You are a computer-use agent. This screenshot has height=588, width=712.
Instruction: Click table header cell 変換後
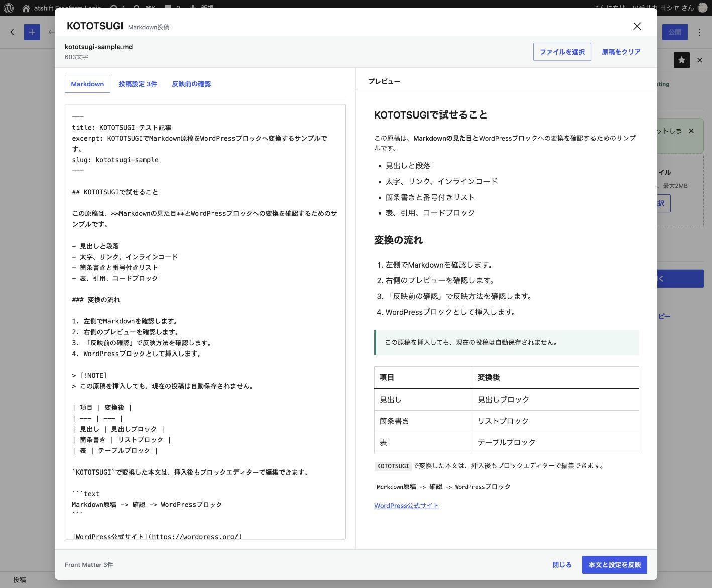(x=555, y=377)
